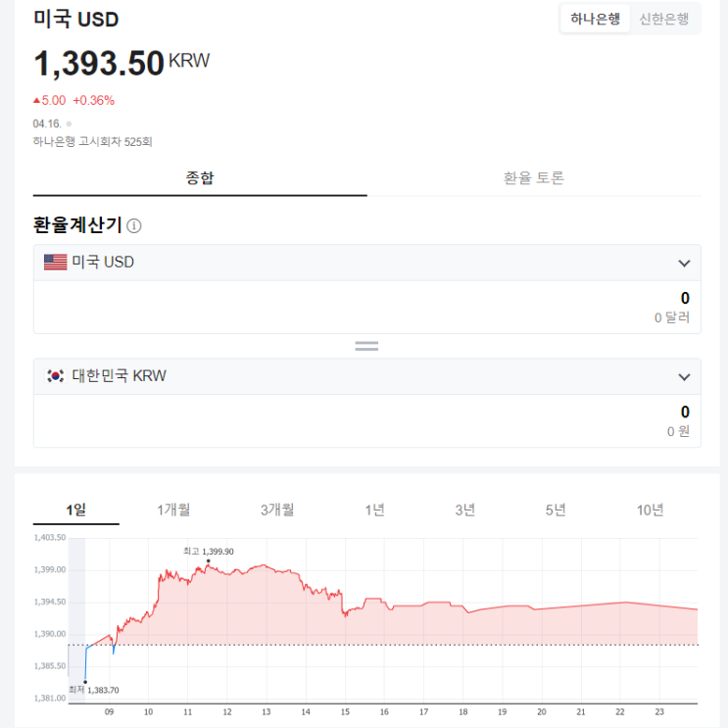Open the 환율 토론 tab

pos(534,177)
